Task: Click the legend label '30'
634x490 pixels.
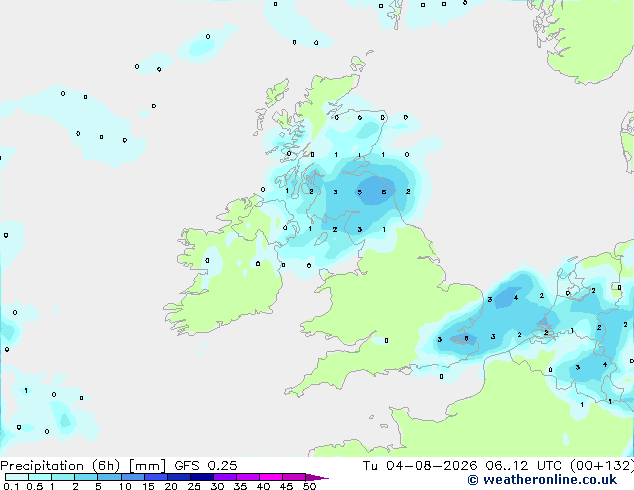Action: pos(217,486)
